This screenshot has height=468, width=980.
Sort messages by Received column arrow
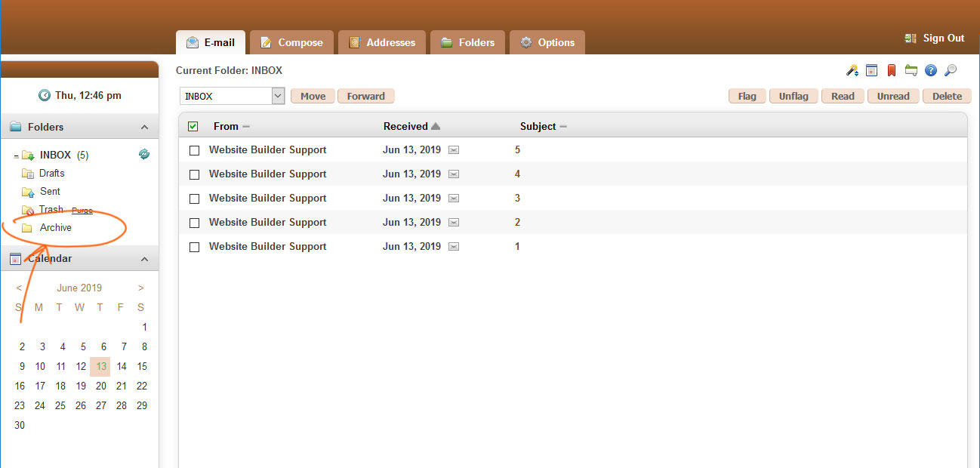coord(436,127)
